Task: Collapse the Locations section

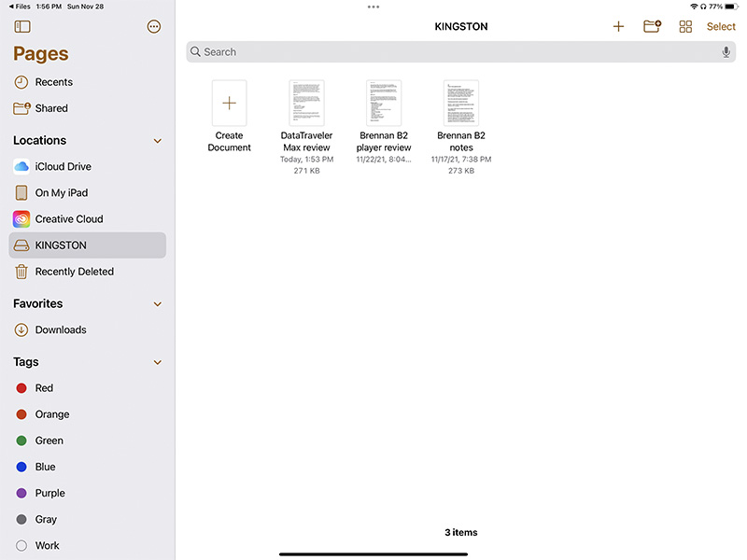Action: pos(158,141)
